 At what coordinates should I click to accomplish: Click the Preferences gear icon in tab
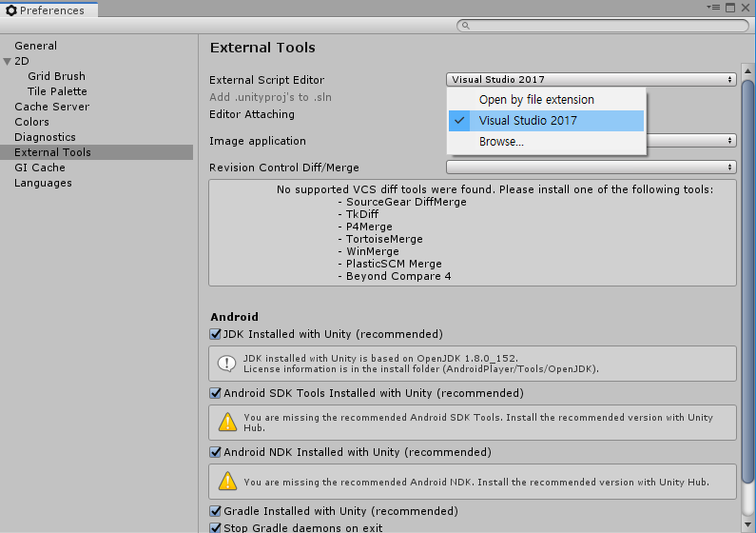pyautogui.click(x=11, y=10)
